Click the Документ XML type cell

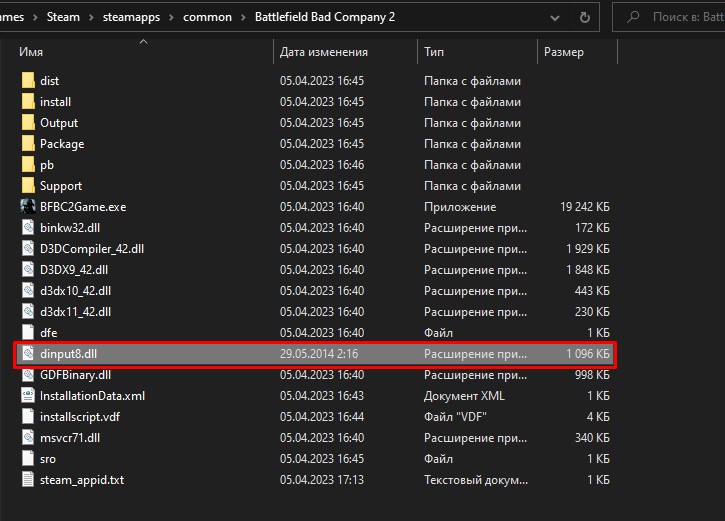pos(464,396)
